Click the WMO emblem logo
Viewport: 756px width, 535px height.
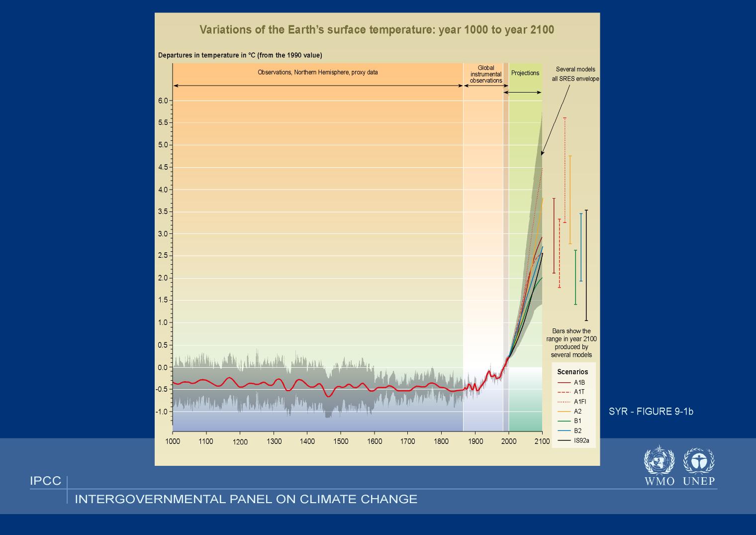tap(659, 460)
